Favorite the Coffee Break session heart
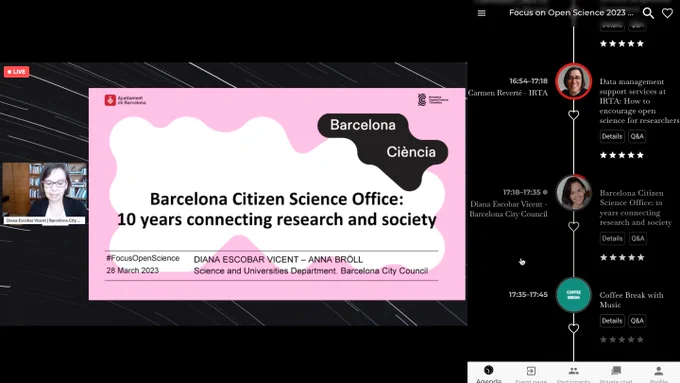 pos(573,328)
